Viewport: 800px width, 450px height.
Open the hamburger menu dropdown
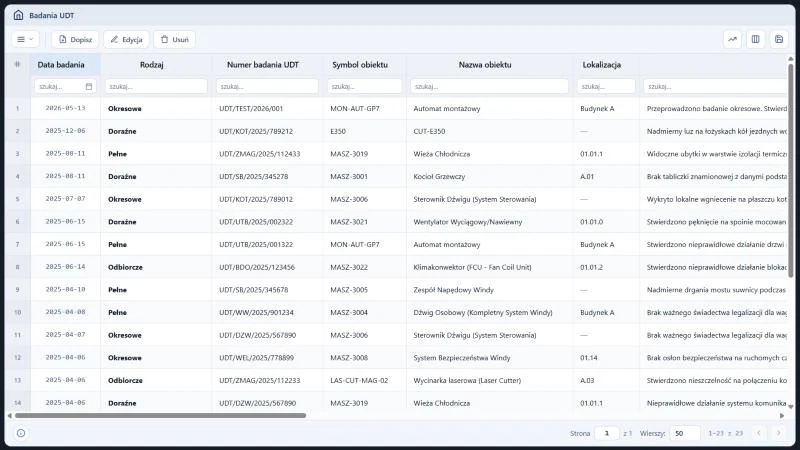pyautogui.click(x=25, y=39)
